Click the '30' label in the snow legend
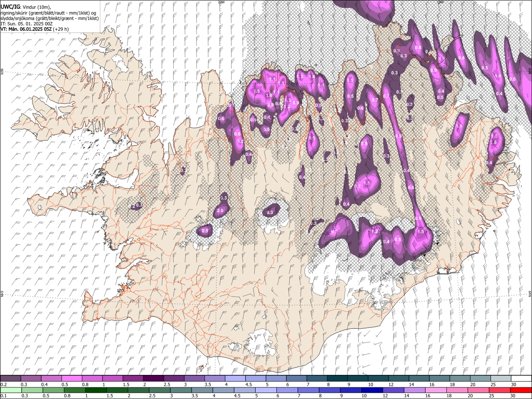The image size is (532, 399). tap(514, 384)
